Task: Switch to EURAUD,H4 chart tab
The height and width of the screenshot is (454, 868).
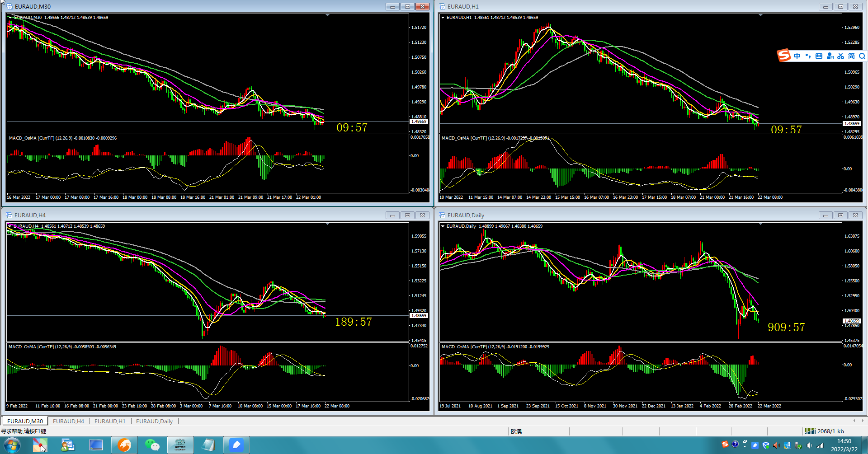Action: [x=68, y=421]
